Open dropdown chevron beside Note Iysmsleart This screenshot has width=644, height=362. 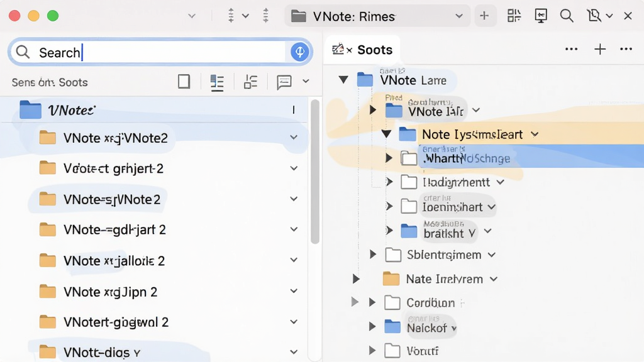535,134
